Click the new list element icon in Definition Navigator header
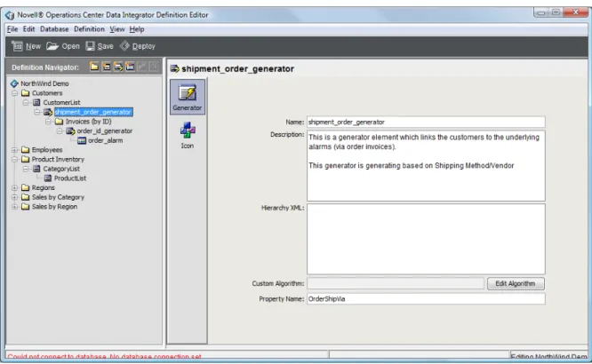Image resolution: width=592 pixels, height=364 pixels. pyautogui.click(x=107, y=67)
